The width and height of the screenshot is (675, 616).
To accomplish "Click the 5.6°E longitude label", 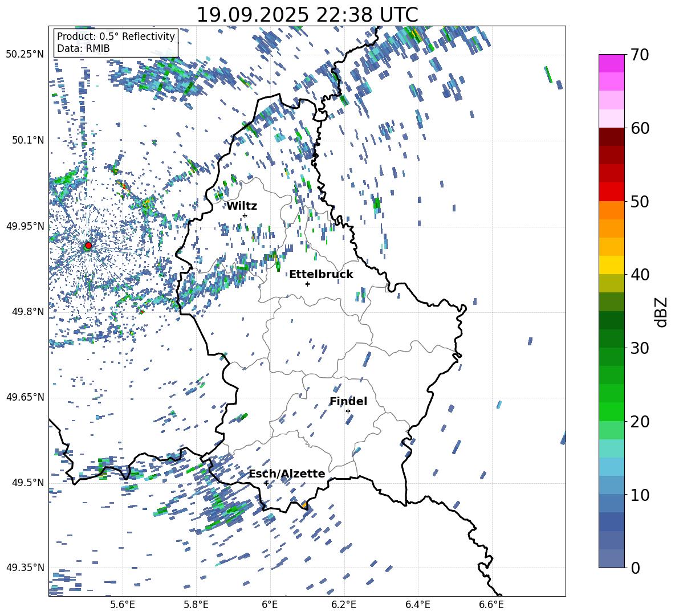I will tap(122, 605).
